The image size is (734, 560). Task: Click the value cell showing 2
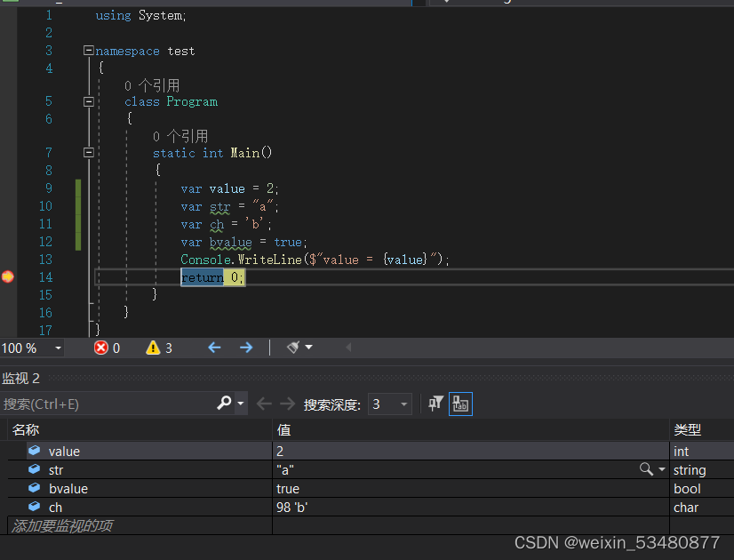pyautogui.click(x=471, y=451)
